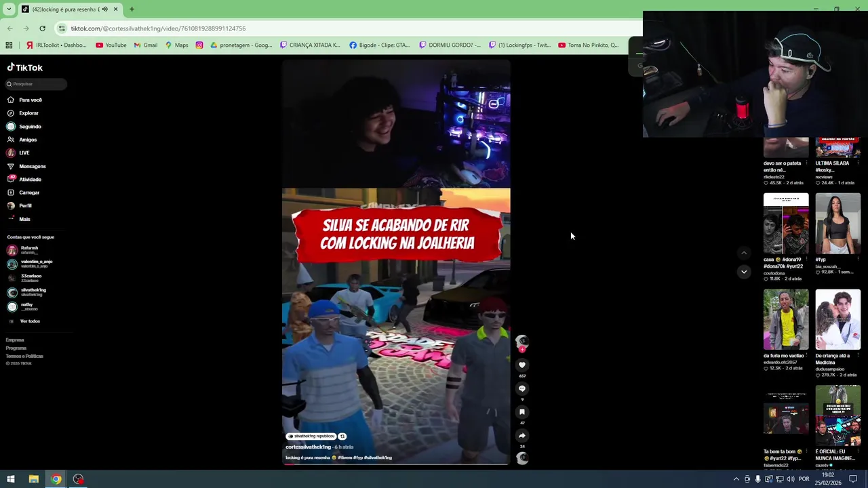
Task: Open comments on the video
Action: click(522, 388)
